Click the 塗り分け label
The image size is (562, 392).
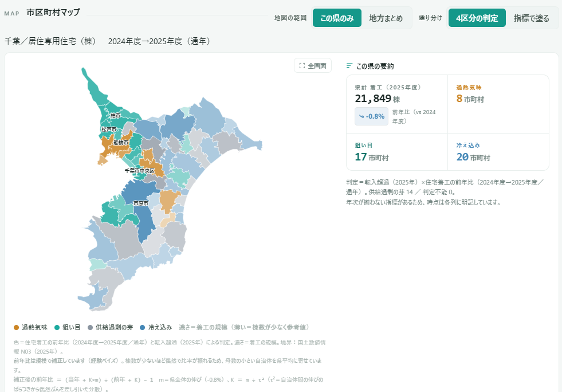[x=430, y=18]
